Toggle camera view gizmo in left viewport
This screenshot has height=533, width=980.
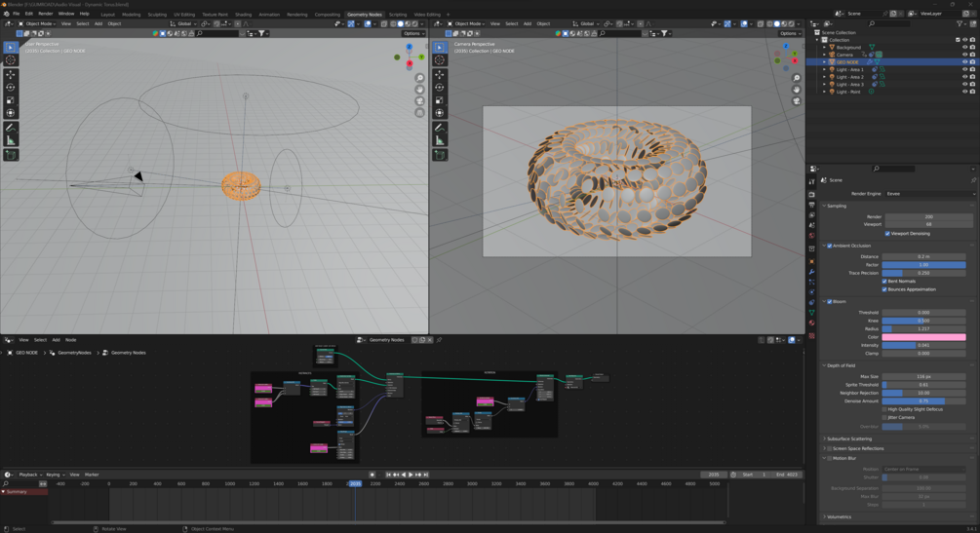(x=420, y=101)
